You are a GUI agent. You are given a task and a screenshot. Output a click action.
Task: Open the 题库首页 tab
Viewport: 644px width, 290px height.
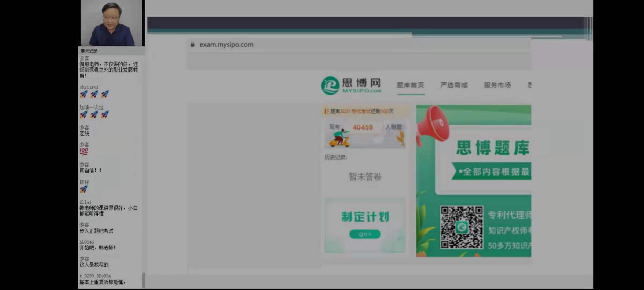(x=410, y=85)
